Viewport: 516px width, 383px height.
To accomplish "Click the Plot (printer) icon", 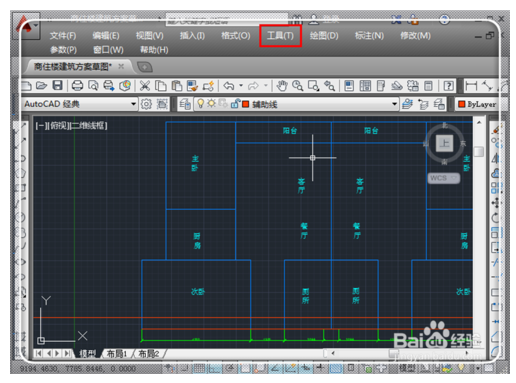I will tap(77, 86).
